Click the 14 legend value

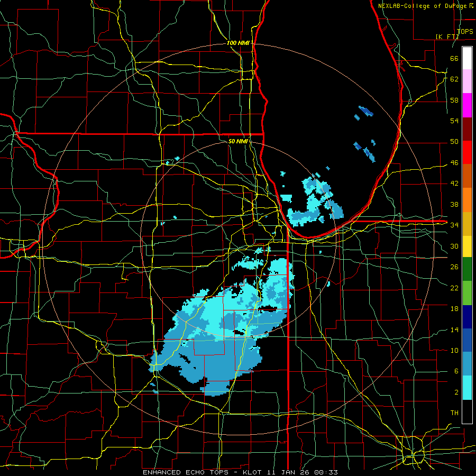pyautogui.click(x=454, y=329)
